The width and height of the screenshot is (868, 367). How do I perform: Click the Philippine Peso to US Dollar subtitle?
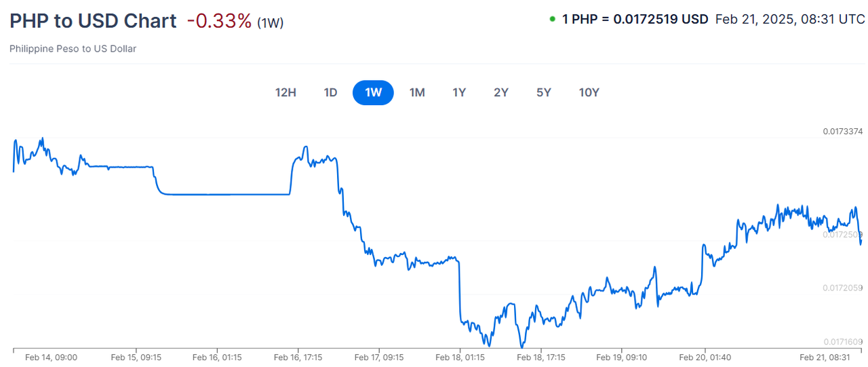click(x=73, y=49)
